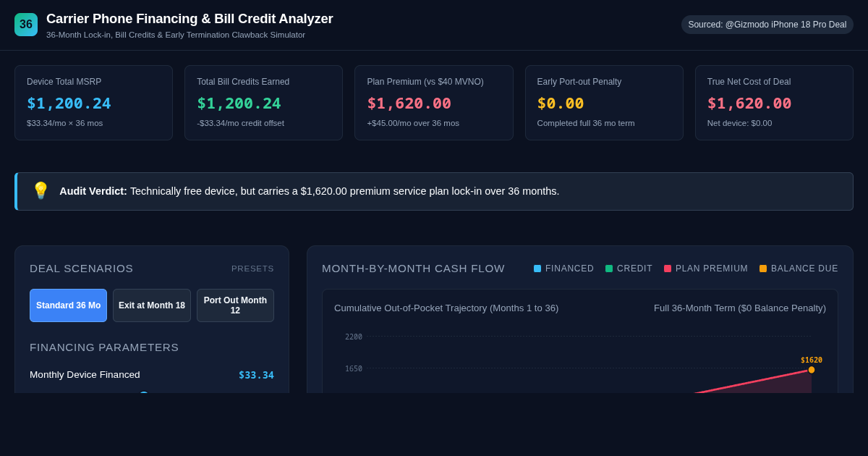The width and height of the screenshot is (868, 456).
Task: Click the 2200 y-axis label
Action: pos(354,337)
